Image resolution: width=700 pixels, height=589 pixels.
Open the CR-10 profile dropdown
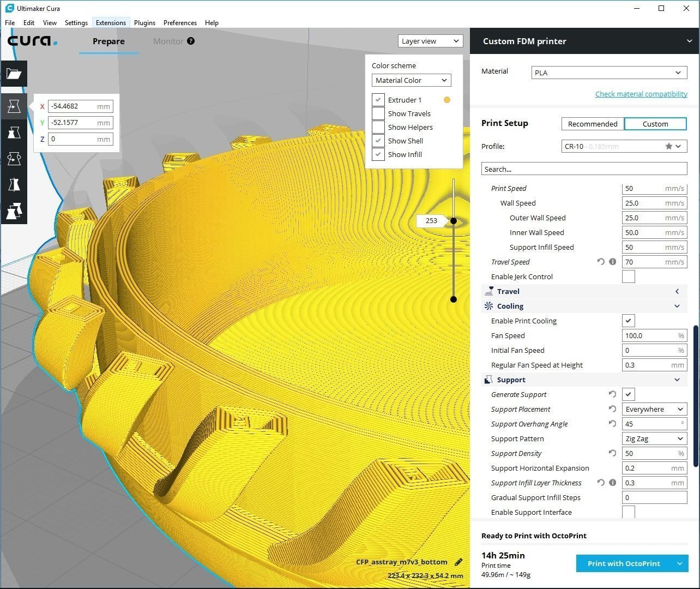624,146
